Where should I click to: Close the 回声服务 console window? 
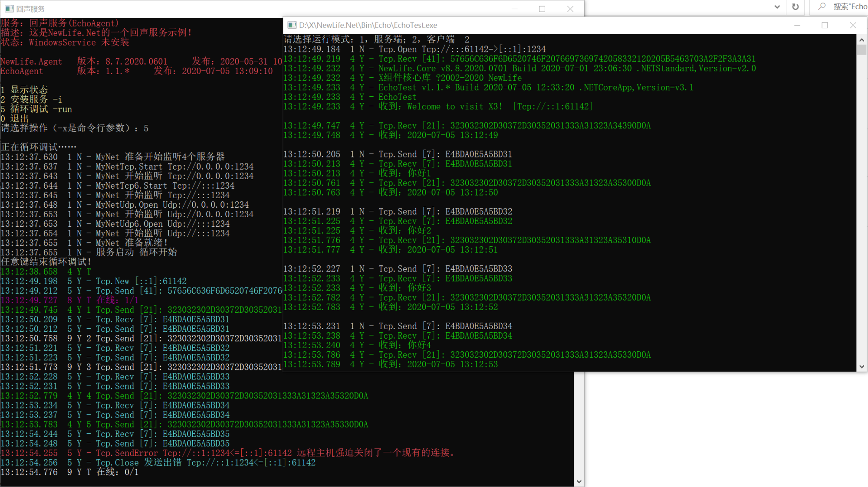[x=570, y=9]
